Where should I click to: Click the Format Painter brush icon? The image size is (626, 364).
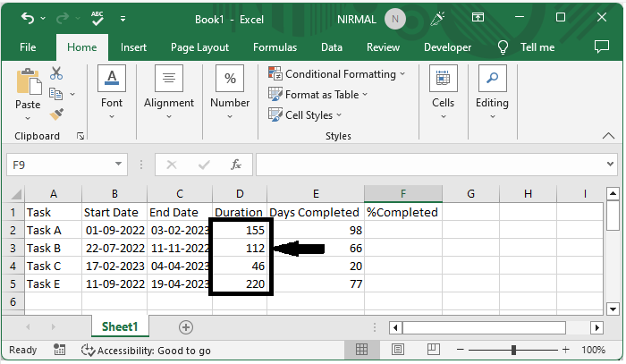click(x=56, y=114)
